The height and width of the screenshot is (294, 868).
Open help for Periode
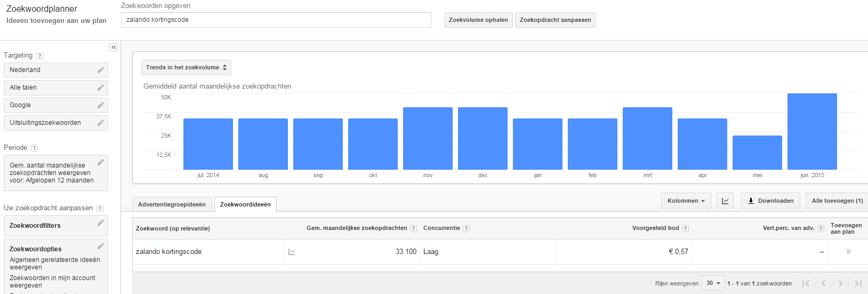[34, 148]
